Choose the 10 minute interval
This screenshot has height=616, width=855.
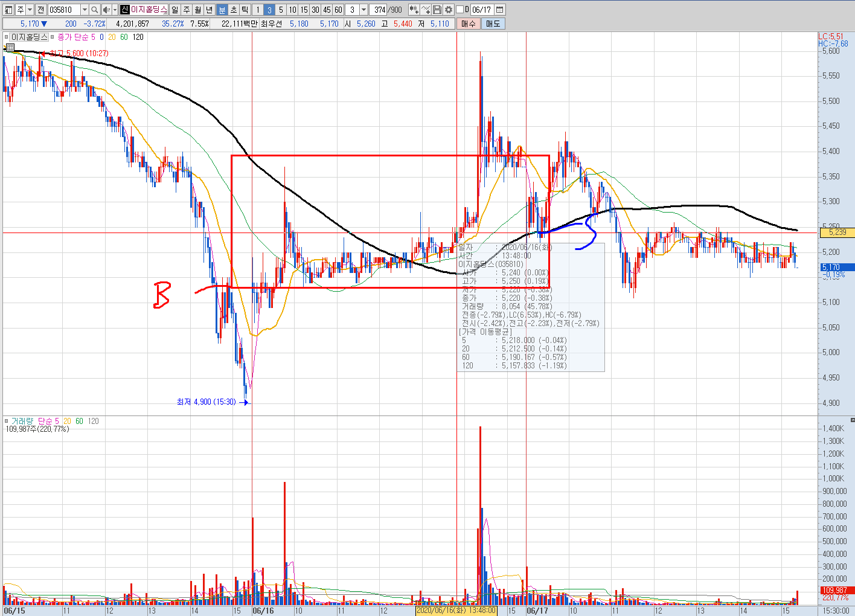292,10
